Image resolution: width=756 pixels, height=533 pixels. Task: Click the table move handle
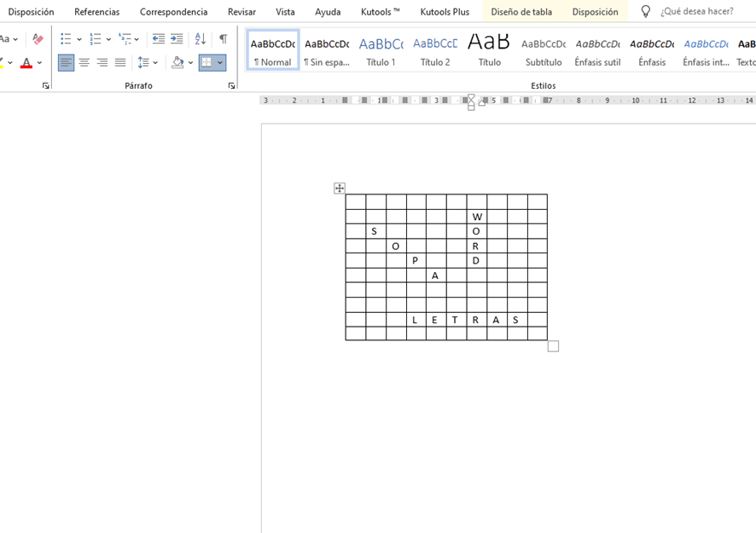(x=340, y=188)
